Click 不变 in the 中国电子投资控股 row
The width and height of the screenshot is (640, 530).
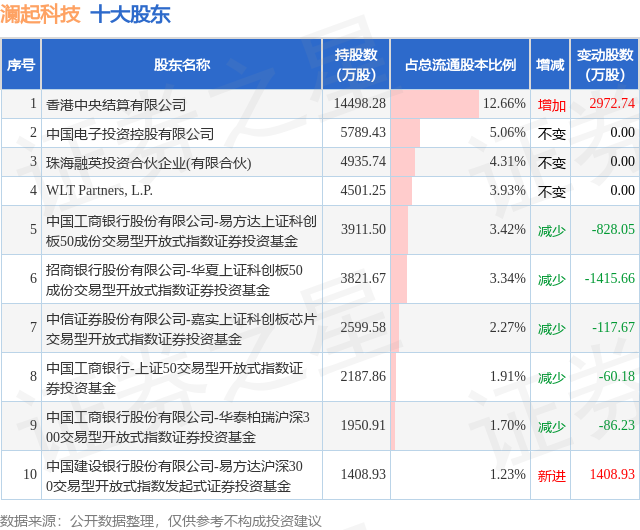coord(551,134)
